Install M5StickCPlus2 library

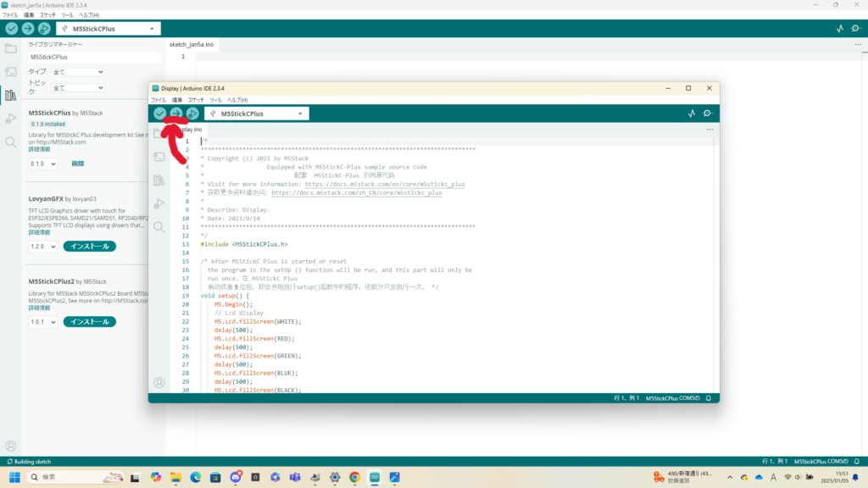pyautogui.click(x=90, y=322)
